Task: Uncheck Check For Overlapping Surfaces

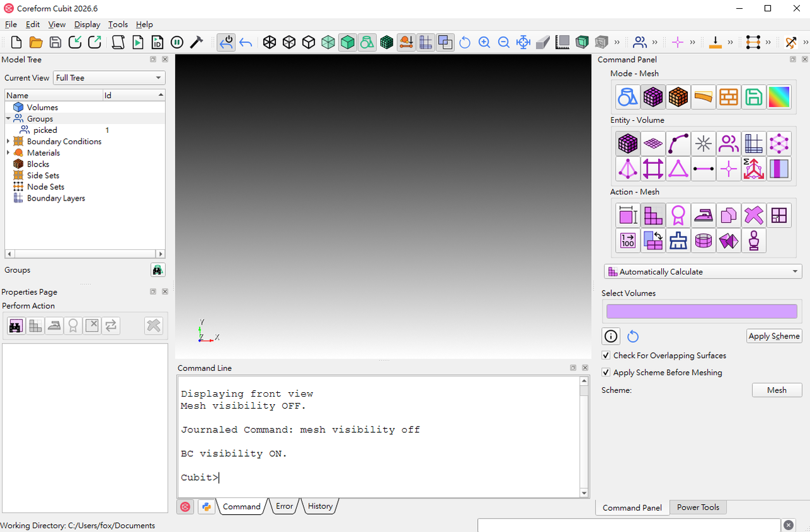Action: [x=606, y=356]
